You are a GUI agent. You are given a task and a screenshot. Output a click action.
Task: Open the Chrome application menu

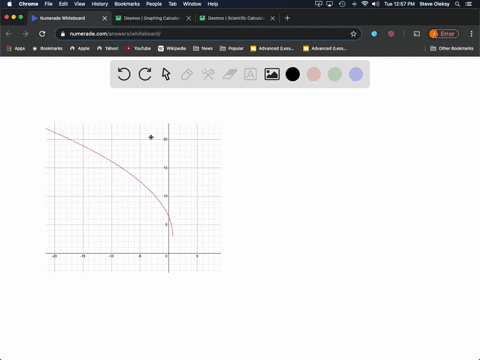pos(28,4)
